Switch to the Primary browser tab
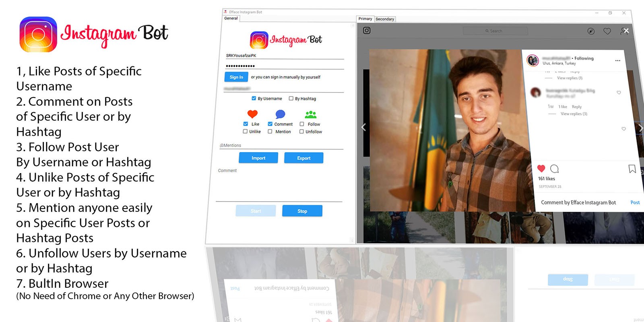Image resolution: width=644 pixels, height=322 pixels. [x=365, y=19]
